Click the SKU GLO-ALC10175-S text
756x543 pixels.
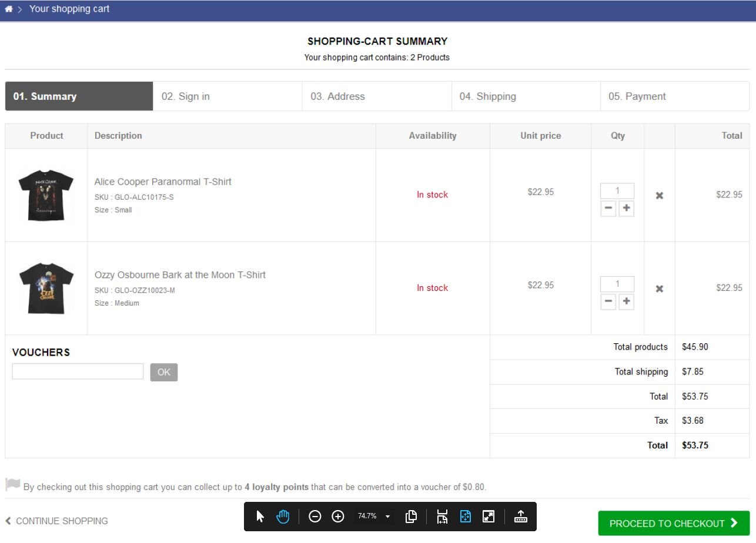click(x=134, y=197)
